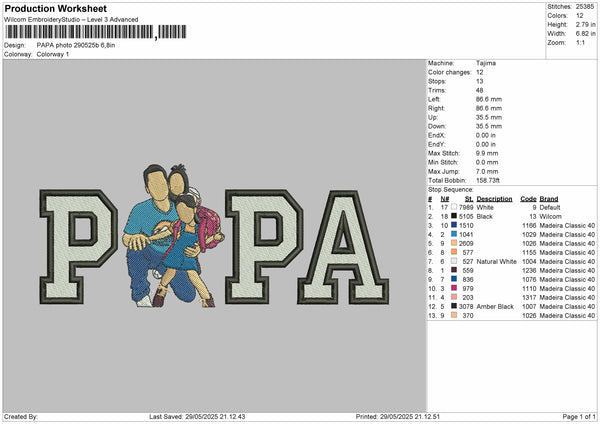Pick the magenta swatch coded 1110

(x=452, y=288)
